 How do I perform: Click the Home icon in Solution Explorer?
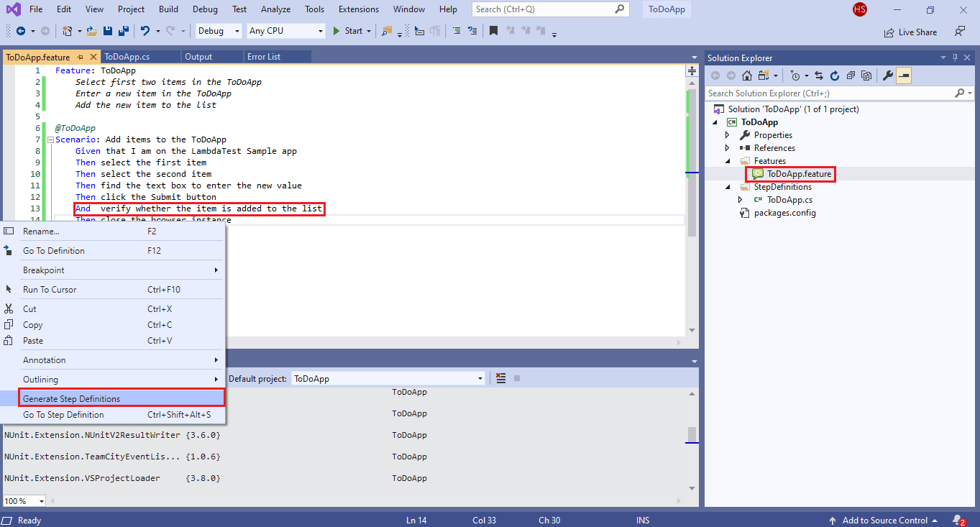point(747,75)
